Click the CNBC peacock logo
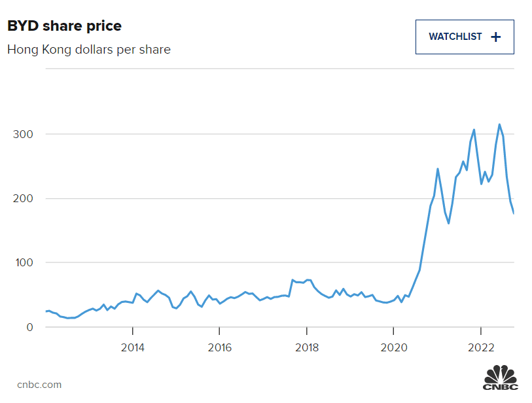This screenshot has height=403, width=532. pyautogui.click(x=501, y=379)
